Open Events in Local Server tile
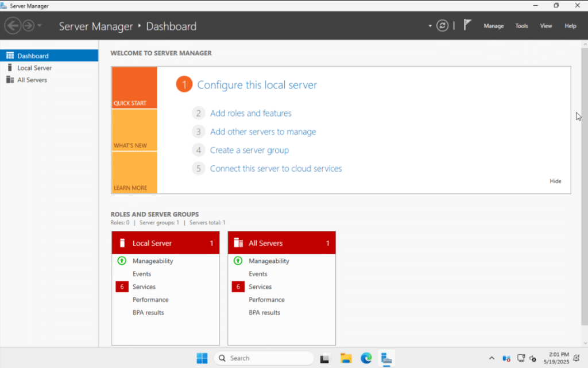Screen dimensions: 588x368 (x=142, y=274)
